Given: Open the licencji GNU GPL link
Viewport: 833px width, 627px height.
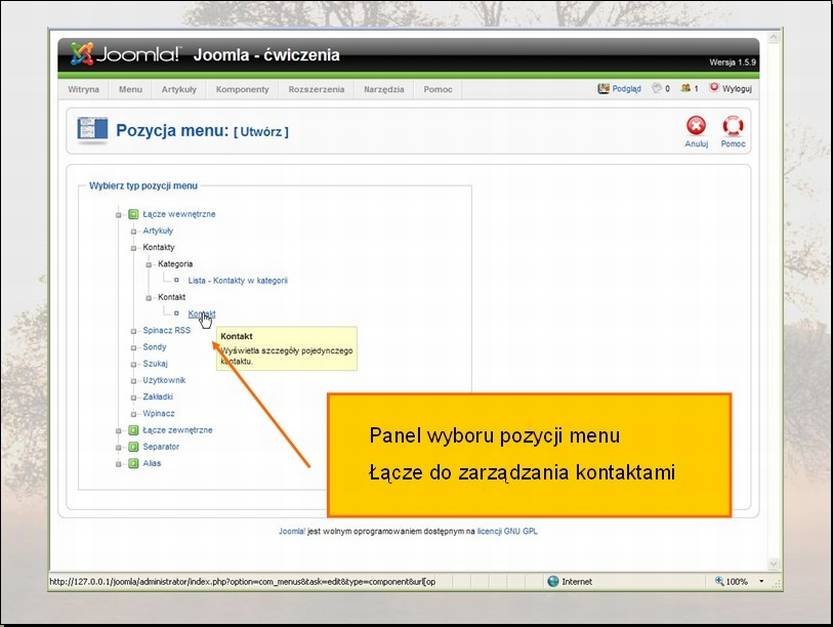Looking at the screenshot, I should 507,531.
